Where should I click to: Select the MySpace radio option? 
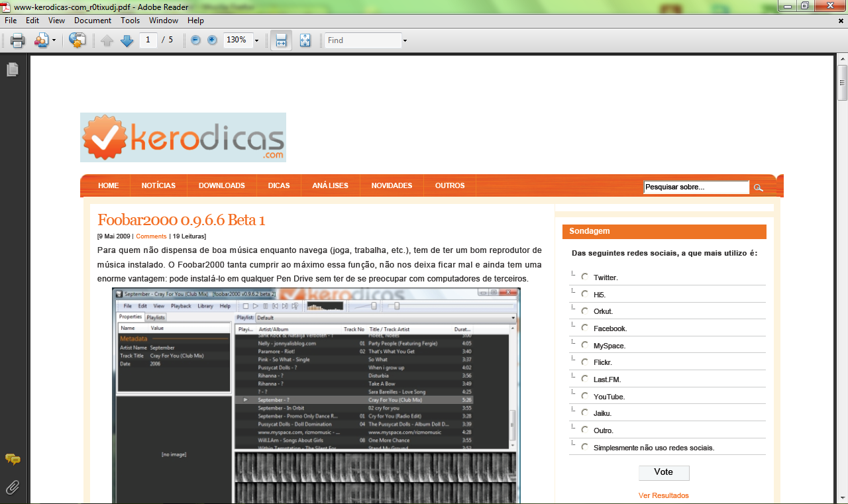point(584,345)
